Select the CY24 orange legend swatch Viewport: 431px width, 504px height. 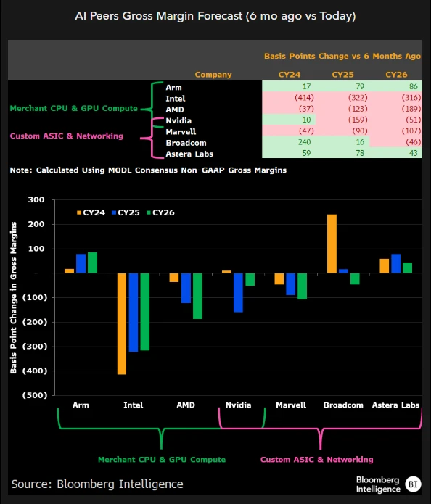pos(79,212)
